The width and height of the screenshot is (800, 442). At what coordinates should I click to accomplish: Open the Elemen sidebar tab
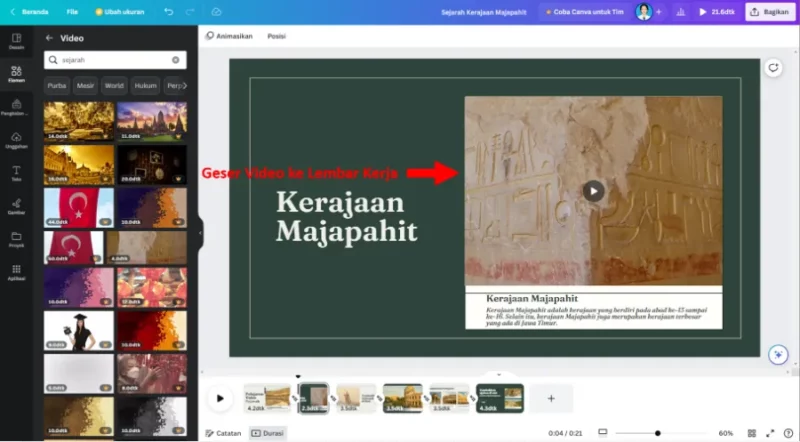click(x=16, y=74)
